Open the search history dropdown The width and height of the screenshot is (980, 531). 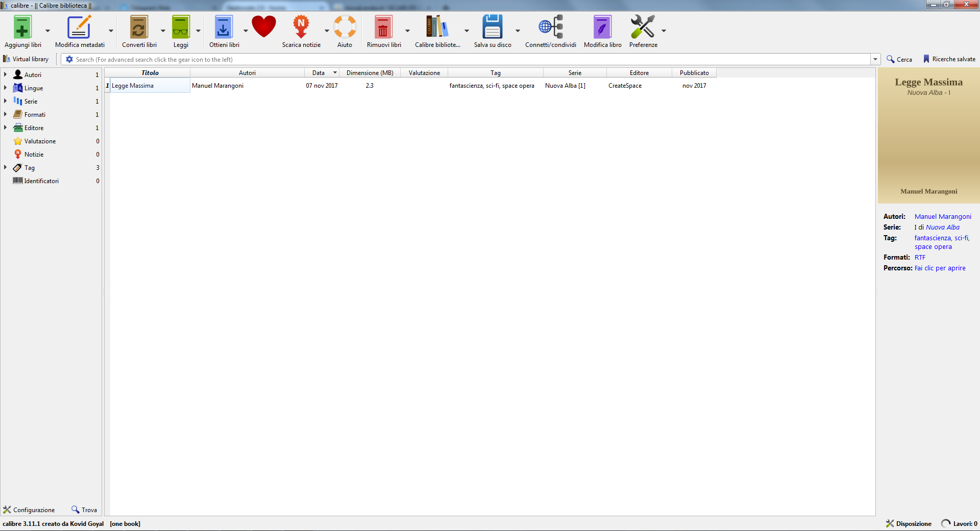click(875, 59)
